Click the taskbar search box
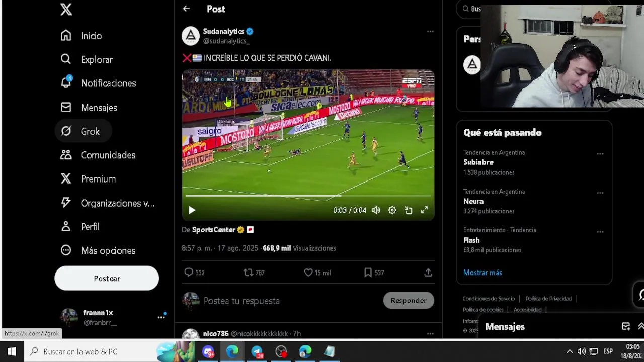Screen dimensions: 644x362 pos(108,351)
